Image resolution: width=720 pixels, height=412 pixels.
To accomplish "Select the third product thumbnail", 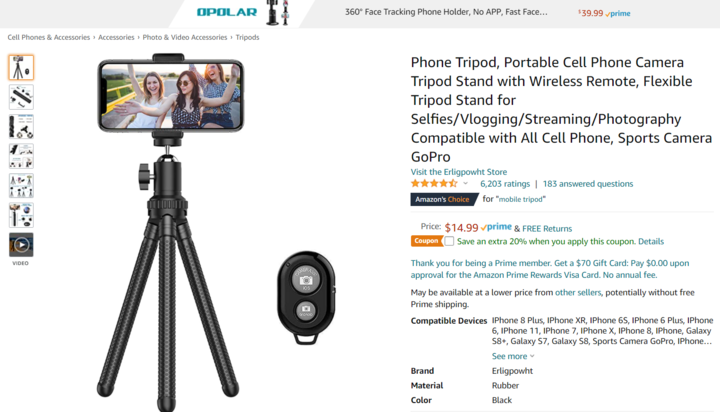I will pyautogui.click(x=21, y=126).
